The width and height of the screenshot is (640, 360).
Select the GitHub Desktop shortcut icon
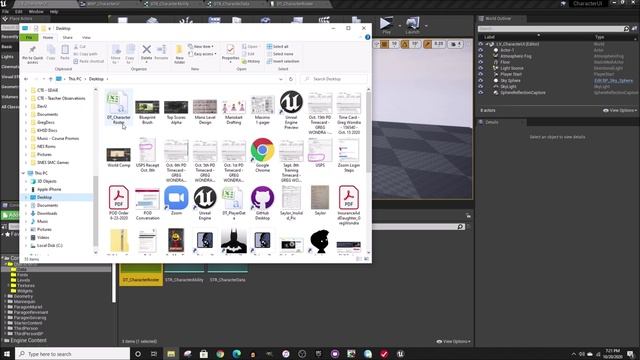(x=262, y=202)
